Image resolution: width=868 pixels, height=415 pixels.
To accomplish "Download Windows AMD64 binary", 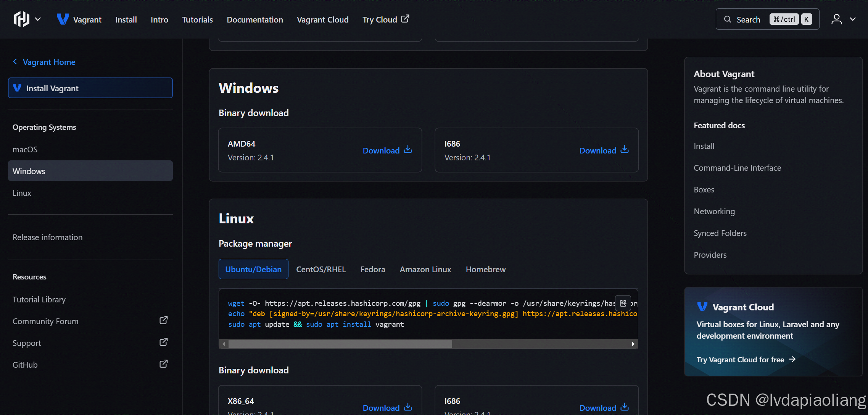I will pos(387,150).
